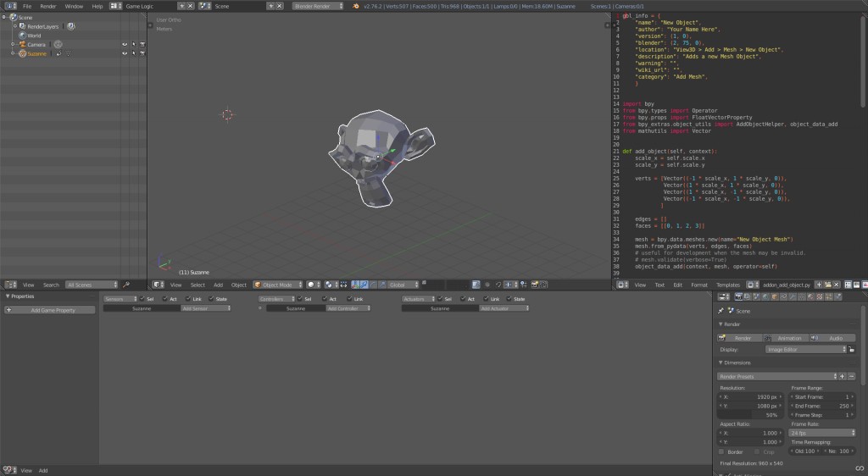The width and height of the screenshot is (868, 476).
Task: Click the Start Frame number field
Action: click(821, 396)
